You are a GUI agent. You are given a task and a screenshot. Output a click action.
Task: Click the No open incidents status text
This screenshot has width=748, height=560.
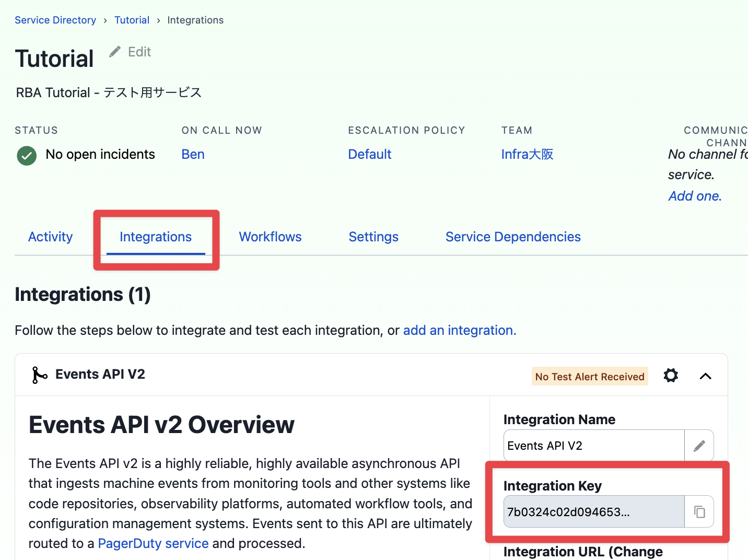(x=100, y=154)
